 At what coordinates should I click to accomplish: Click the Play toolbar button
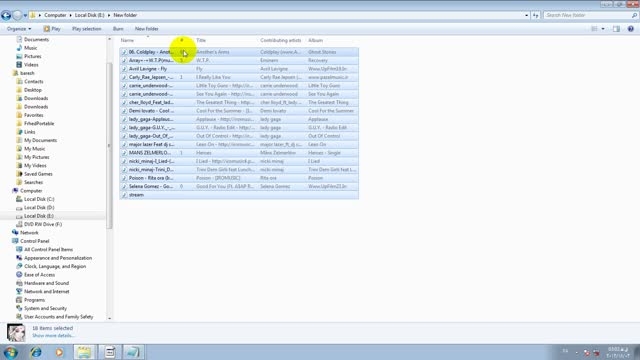(52, 29)
